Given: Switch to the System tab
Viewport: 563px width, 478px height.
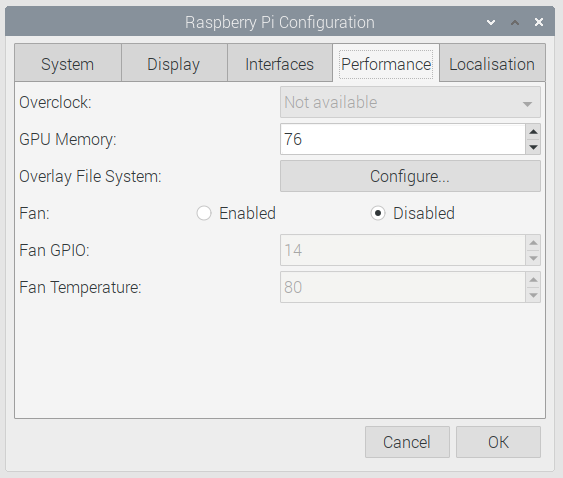Looking at the screenshot, I should point(68,64).
